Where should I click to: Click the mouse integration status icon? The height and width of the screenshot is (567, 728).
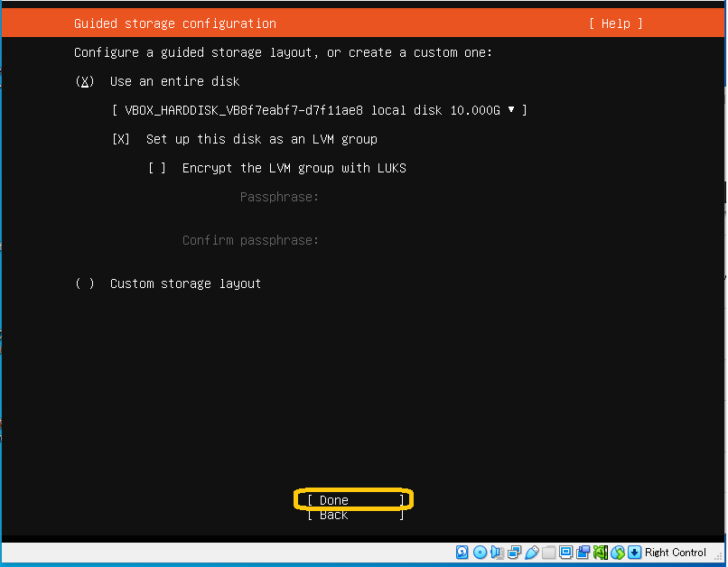point(618,553)
